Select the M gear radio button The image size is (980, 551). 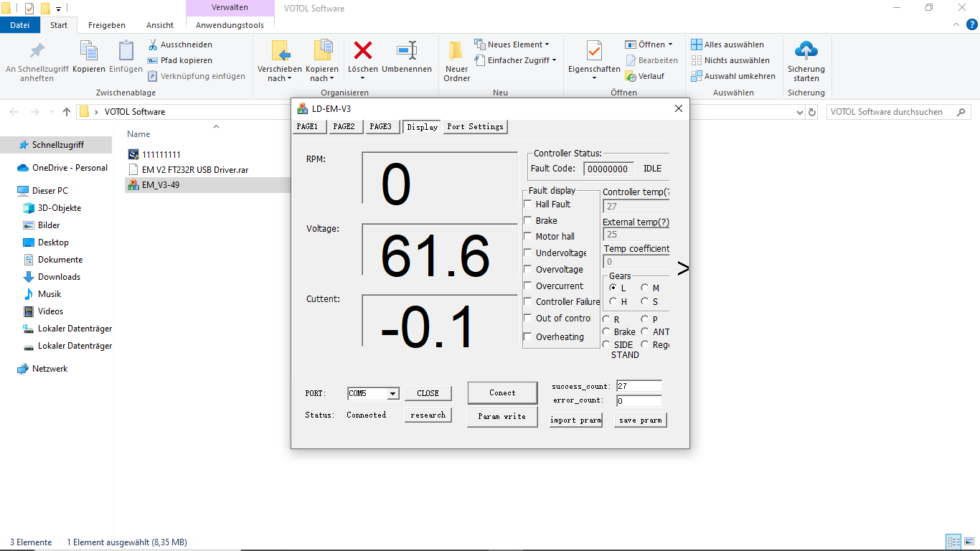pyautogui.click(x=645, y=288)
